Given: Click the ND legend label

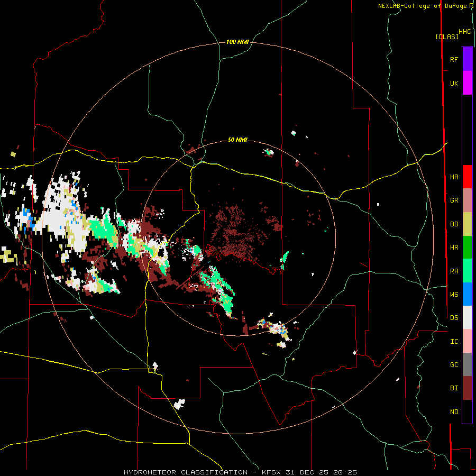Looking at the screenshot, I should tap(454, 412).
